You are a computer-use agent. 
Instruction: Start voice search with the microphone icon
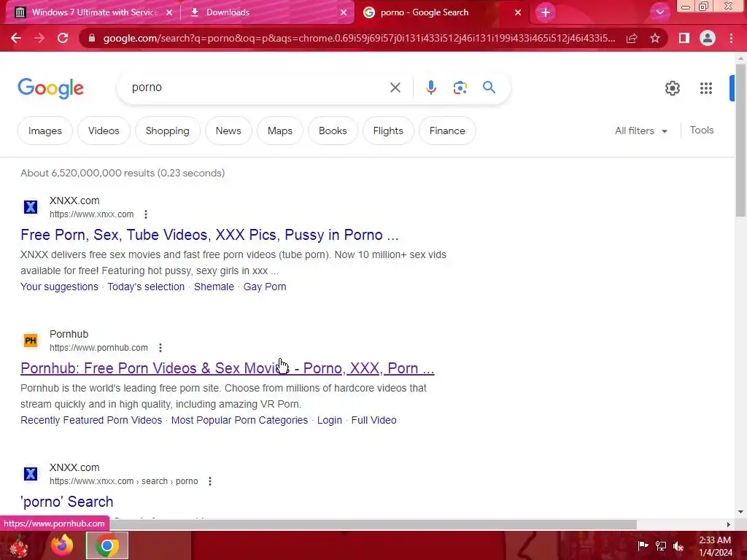coord(430,87)
